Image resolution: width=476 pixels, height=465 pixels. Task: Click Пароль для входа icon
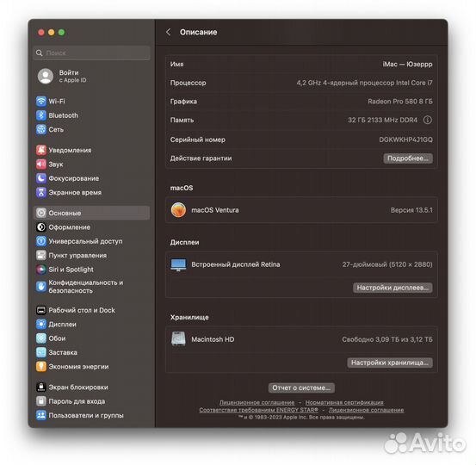point(41,401)
